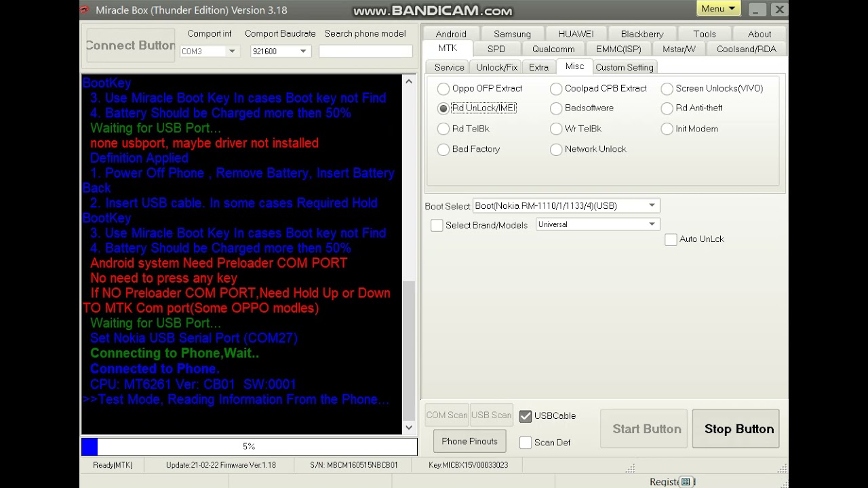Click the log scroll up arrow
Image resolution: width=868 pixels, height=488 pixels.
[x=408, y=81]
